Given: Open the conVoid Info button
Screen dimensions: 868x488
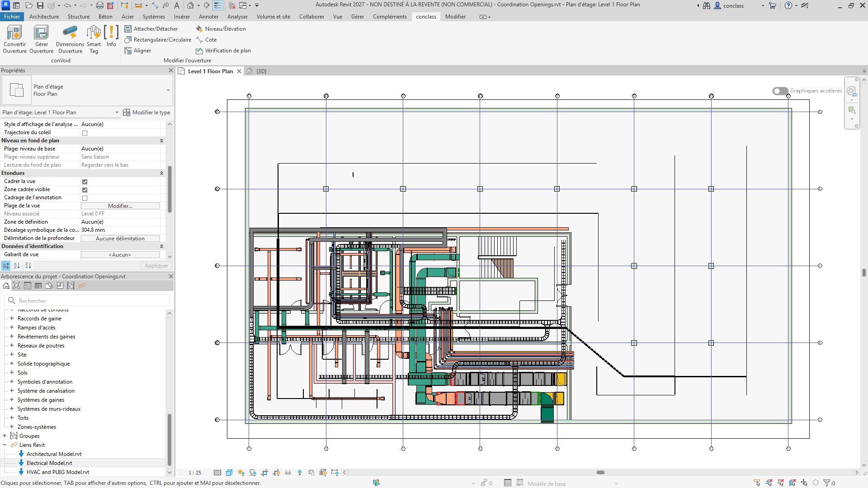Looking at the screenshot, I should pyautogui.click(x=111, y=36).
